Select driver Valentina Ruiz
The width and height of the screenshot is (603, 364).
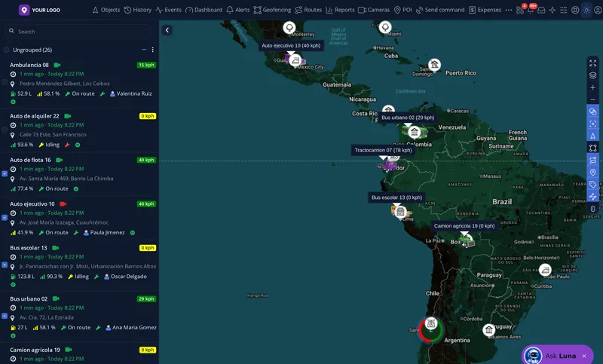click(x=131, y=93)
